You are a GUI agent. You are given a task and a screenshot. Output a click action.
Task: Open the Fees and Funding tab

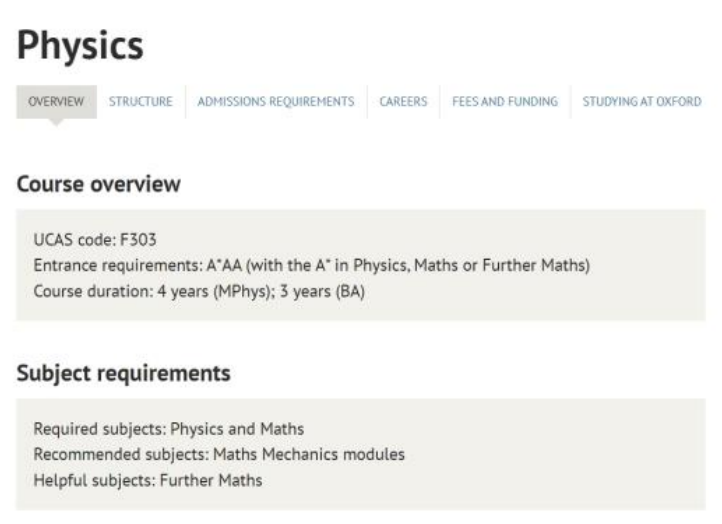tap(504, 102)
